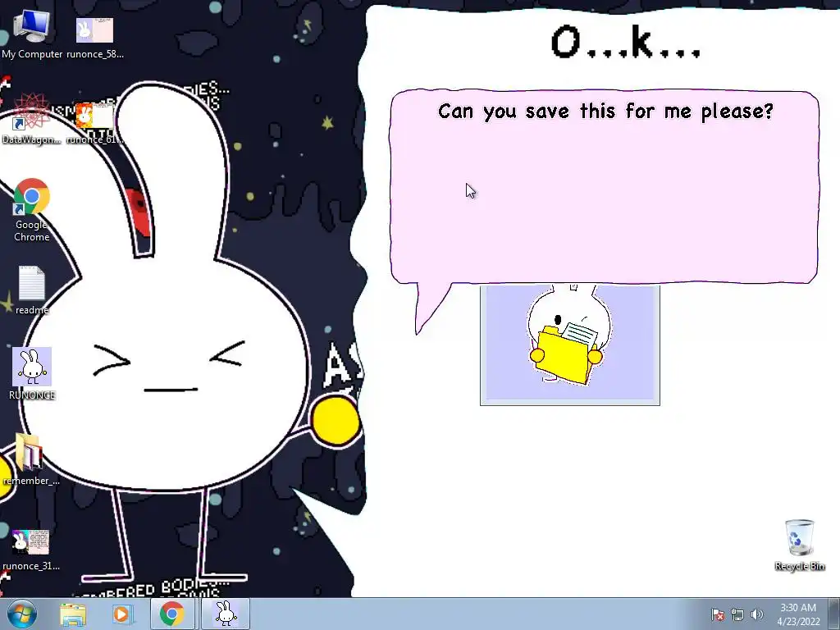This screenshot has height=630, width=840.
Task: Open the My Computer desktop icon
Action: pyautogui.click(x=32, y=33)
